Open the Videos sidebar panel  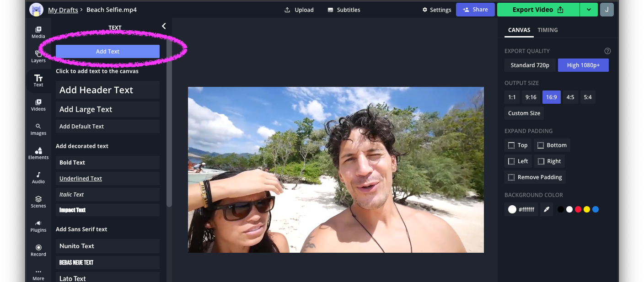point(38,105)
